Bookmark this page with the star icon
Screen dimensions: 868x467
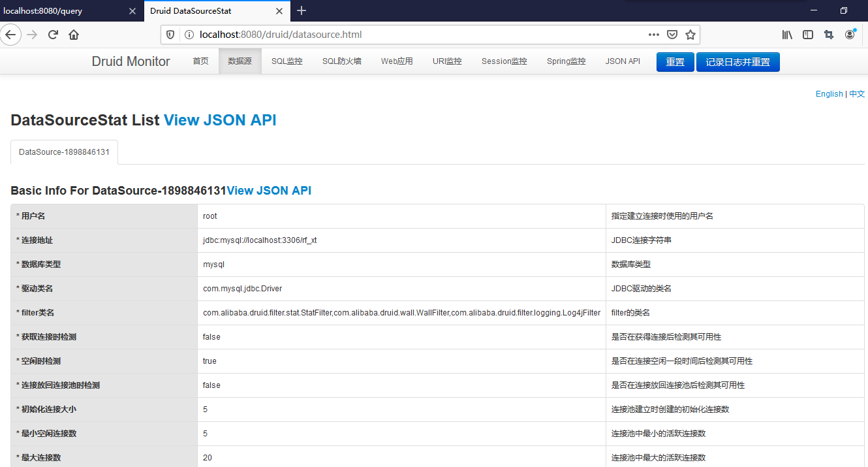pyautogui.click(x=690, y=35)
